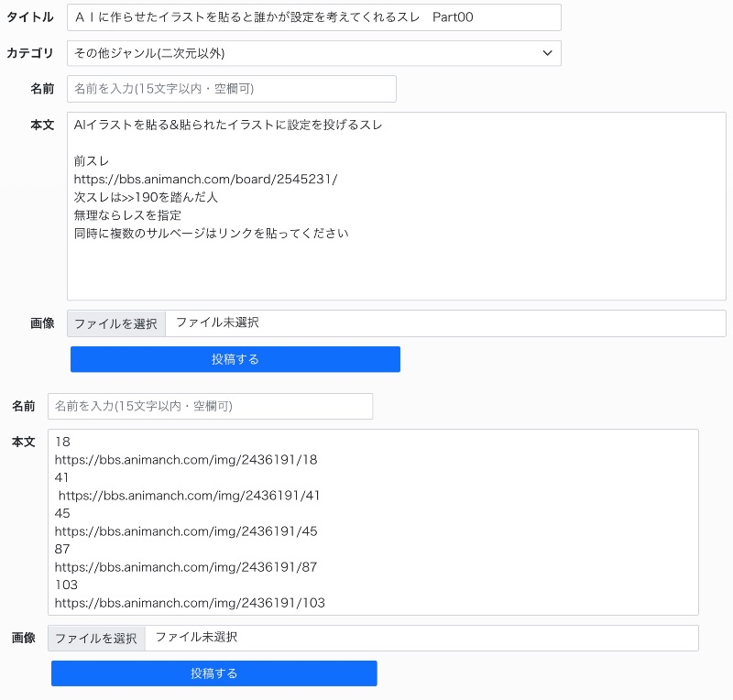Screen dimensions: 733x700
Task: Click the upper ファイル未選択 file field
Action: 445,323
